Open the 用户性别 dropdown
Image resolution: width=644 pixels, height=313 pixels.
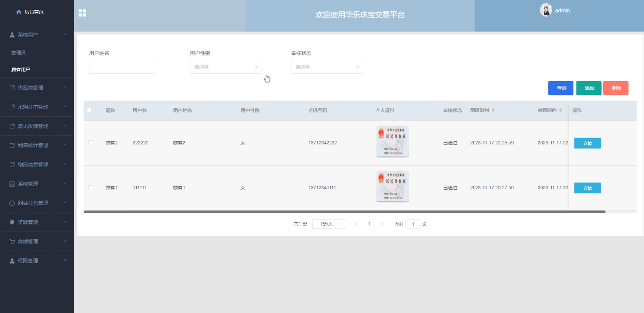(226, 67)
